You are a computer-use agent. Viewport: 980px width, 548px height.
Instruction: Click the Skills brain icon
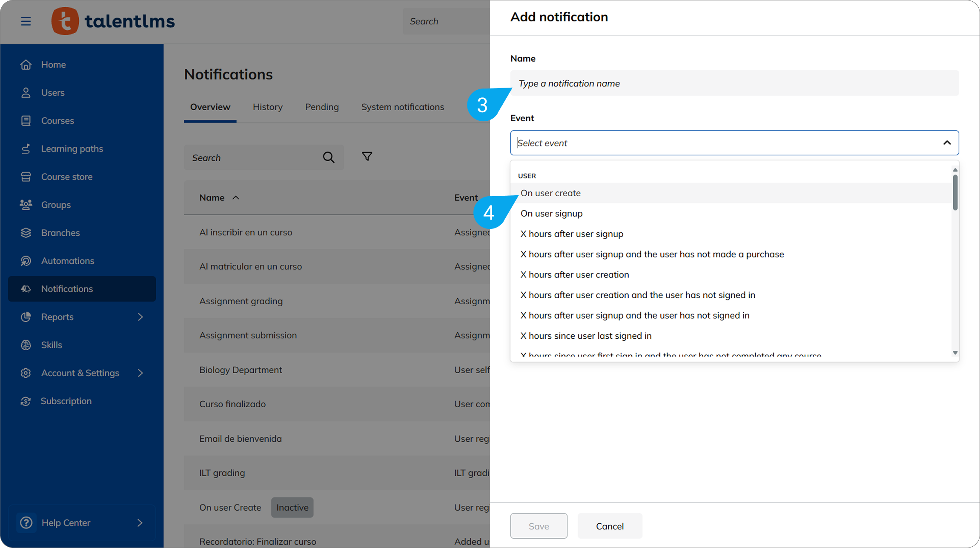pos(26,345)
